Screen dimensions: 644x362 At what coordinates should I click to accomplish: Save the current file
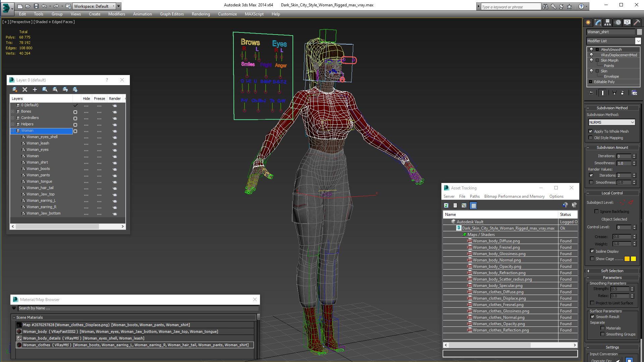click(36, 6)
